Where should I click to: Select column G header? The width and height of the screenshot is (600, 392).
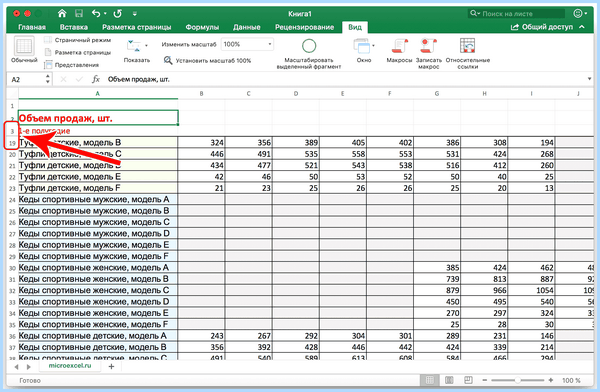[437, 93]
